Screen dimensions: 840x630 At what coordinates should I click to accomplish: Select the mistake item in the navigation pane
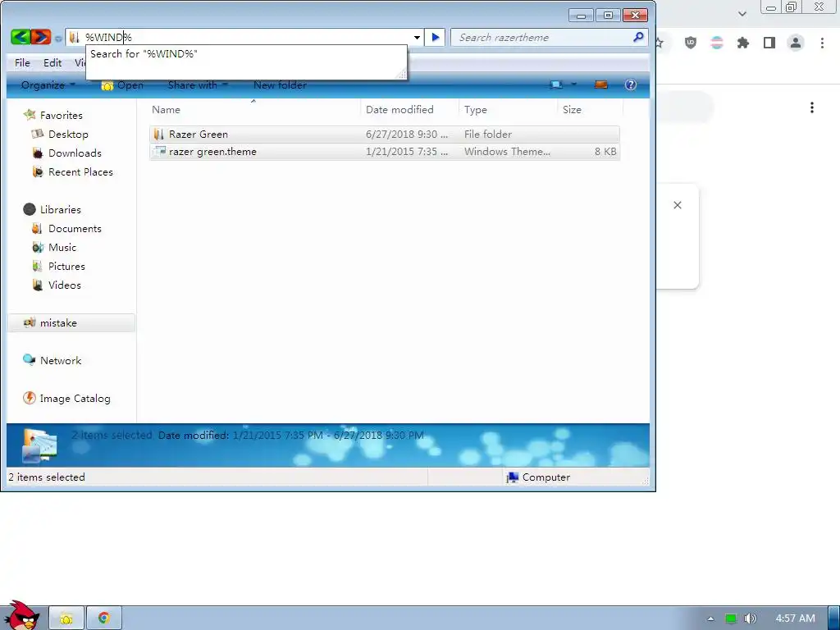coord(72,323)
